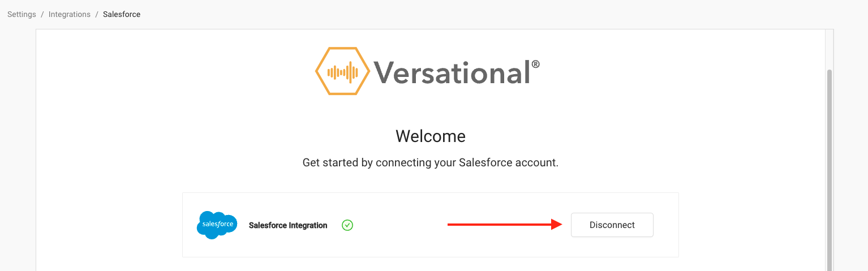Go to Integrations breadcrumb link

[x=70, y=14]
